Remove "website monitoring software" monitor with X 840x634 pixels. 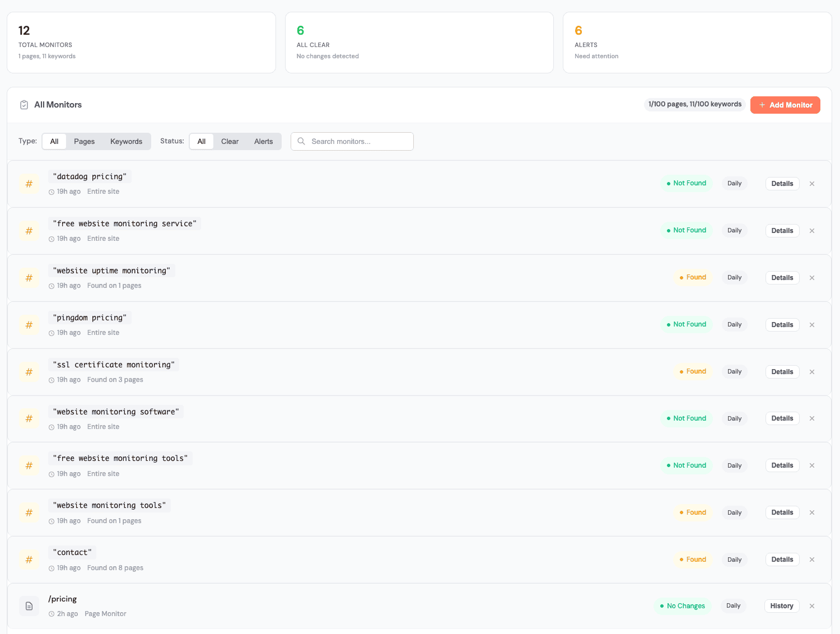811,418
